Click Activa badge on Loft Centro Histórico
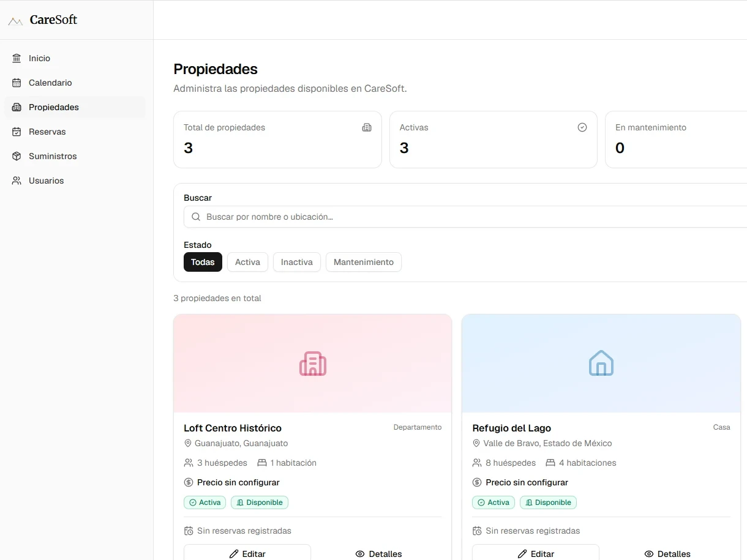This screenshot has width=747, height=560. pyautogui.click(x=205, y=502)
